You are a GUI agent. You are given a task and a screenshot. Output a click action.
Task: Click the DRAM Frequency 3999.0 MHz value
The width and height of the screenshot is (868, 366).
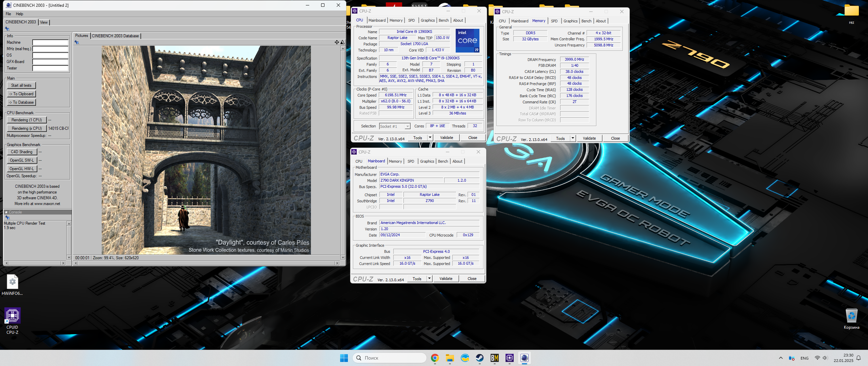(574, 59)
